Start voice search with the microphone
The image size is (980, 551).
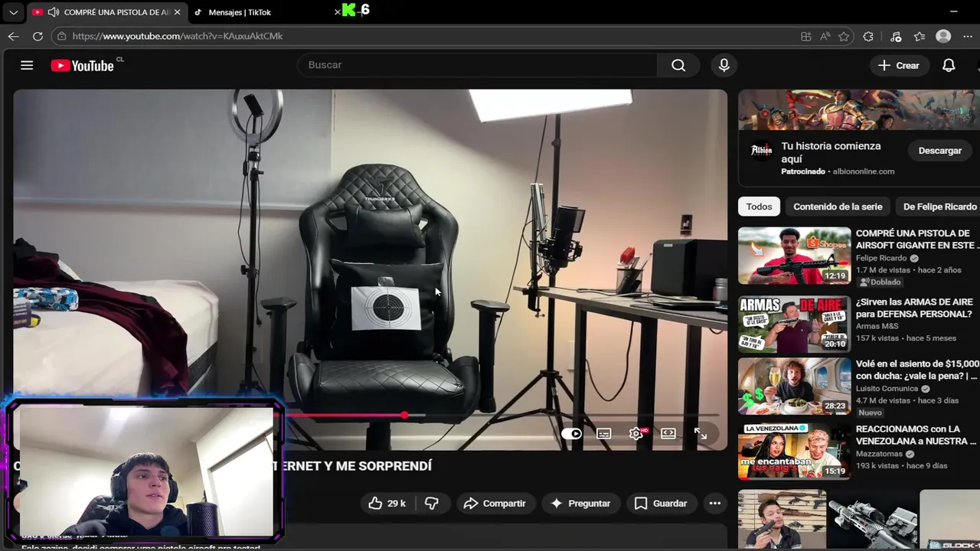[724, 65]
